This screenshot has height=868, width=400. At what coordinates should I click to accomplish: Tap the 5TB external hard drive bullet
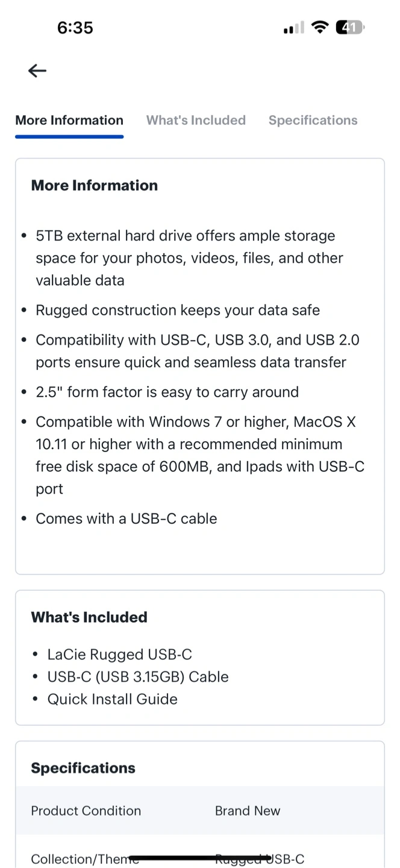point(190,258)
